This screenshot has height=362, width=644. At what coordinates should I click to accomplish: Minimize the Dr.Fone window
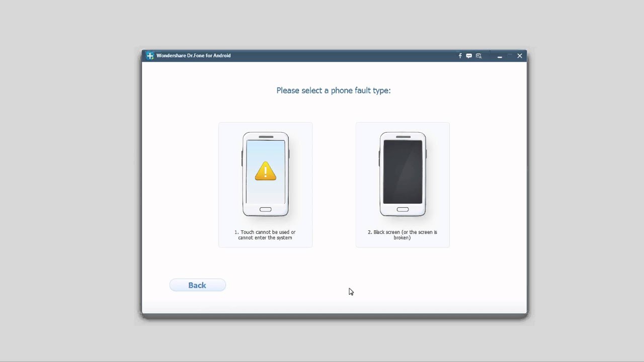tap(500, 56)
